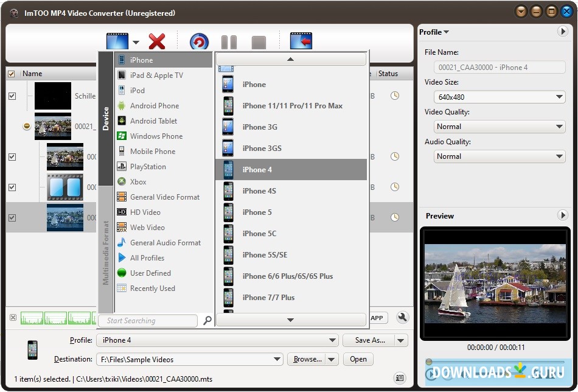This screenshot has width=578, height=392.
Task: Click the filmstrip icon with red arrow
Action: point(302,41)
